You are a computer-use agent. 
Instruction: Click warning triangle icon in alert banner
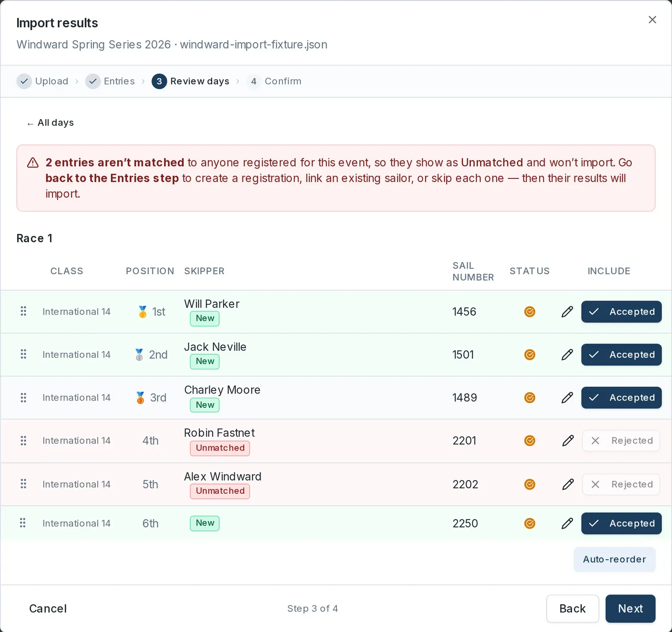(x=33, y=163)
